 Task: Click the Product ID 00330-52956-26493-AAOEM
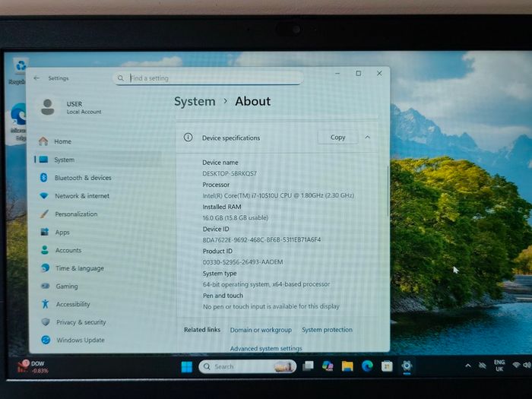click(x=242, y=262)
